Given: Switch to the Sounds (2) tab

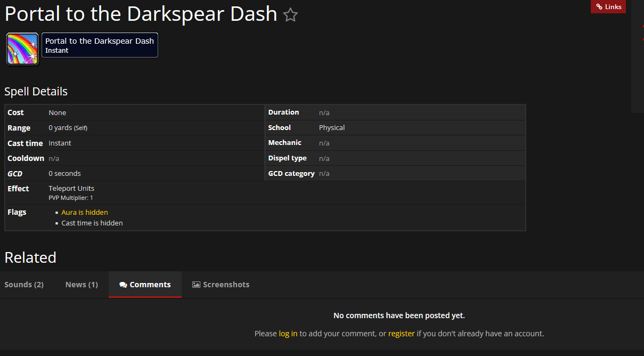Looking at the screenshot, I should 24,285.
